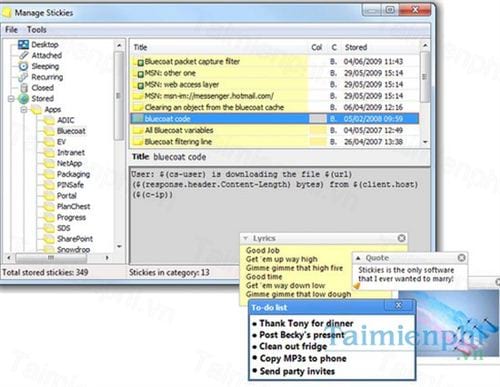Select the 'bluecoat code' highlighted row
Screen dimensions: 500x387
(275, 119)
